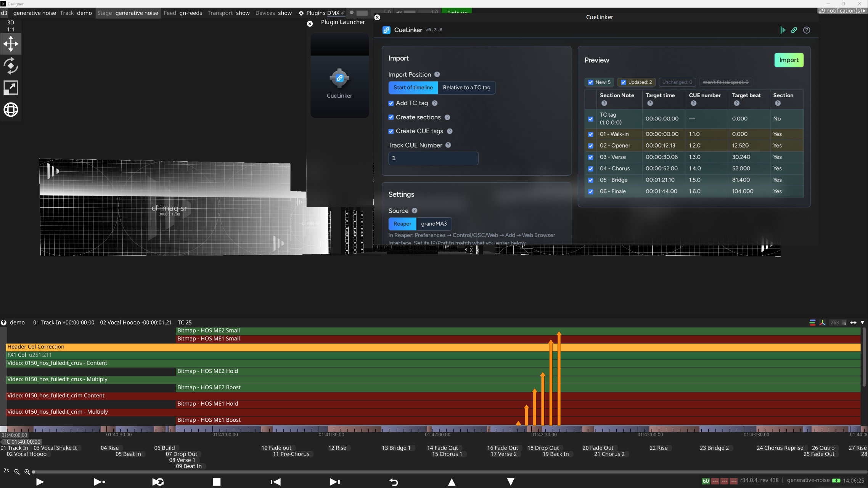
Task: Select Start of timeline import position
Action: 413,87
